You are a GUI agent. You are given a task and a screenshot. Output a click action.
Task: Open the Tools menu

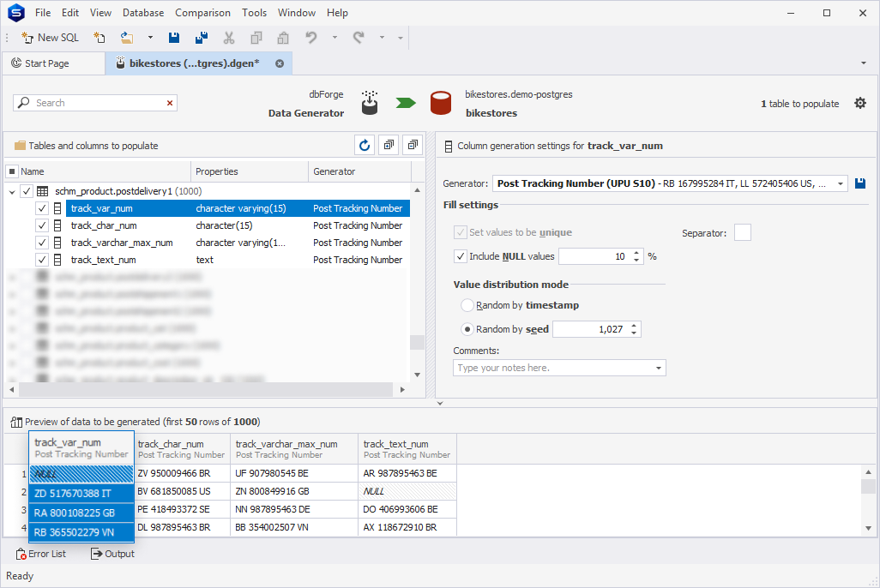254,12
